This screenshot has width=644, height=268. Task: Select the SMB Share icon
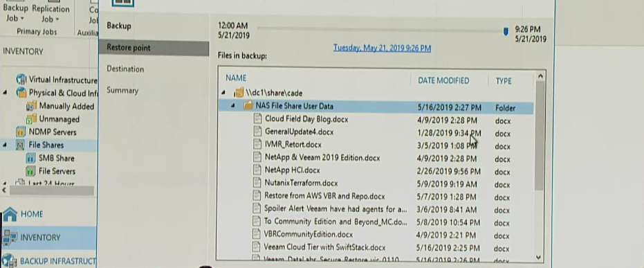30,159
